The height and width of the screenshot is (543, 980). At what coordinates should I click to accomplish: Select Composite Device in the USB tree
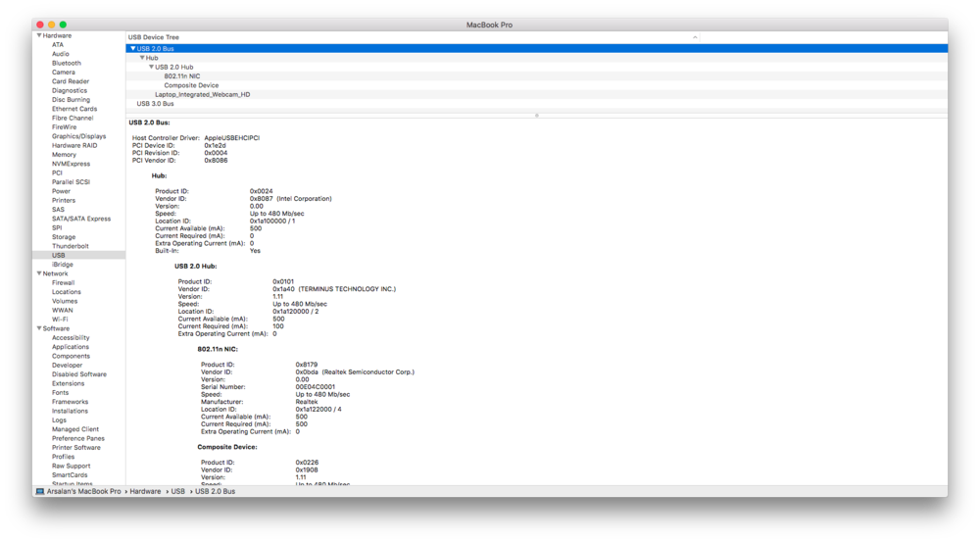pyautogui.click(x=191, y=85)
